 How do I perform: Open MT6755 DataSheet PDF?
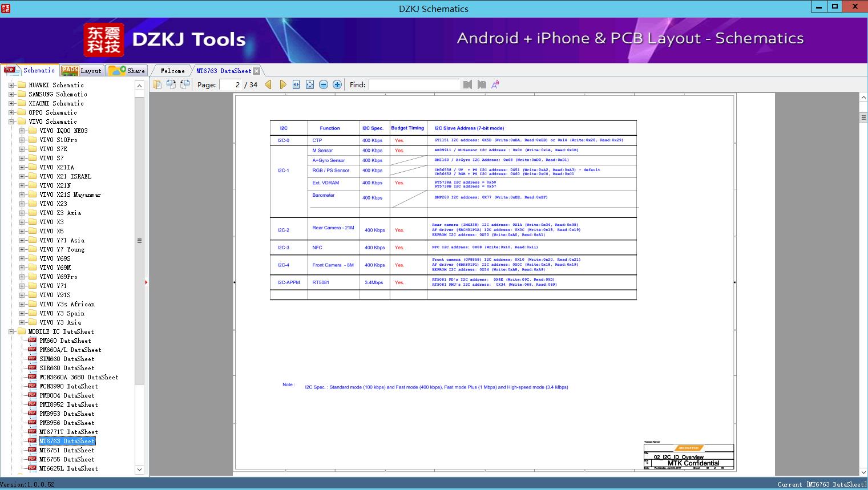pos(67,459)
